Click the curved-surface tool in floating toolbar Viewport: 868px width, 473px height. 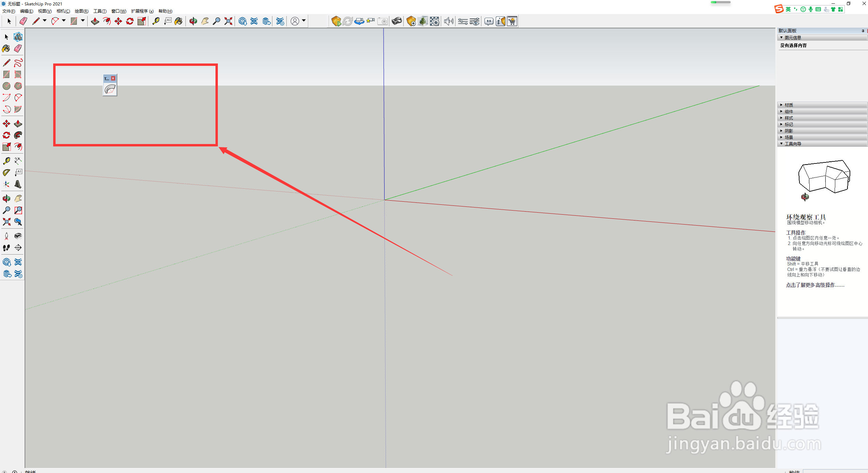coord(110,89)
